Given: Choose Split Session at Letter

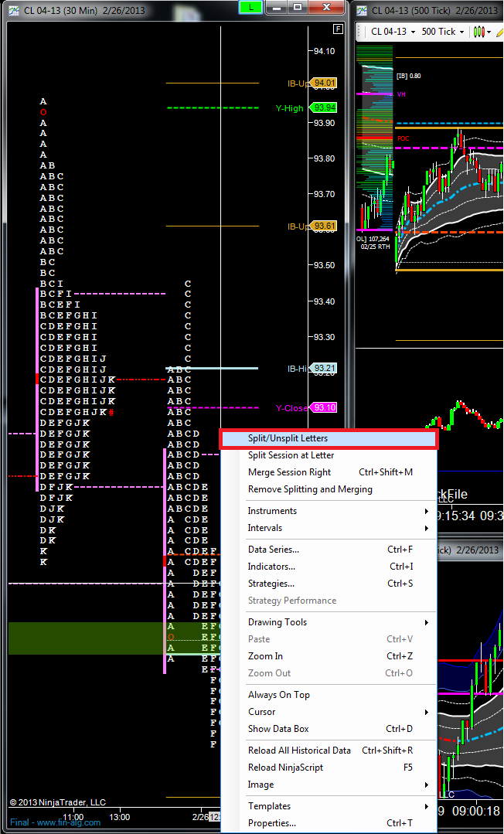Looking at the screenshot, I should pos(329,455).
